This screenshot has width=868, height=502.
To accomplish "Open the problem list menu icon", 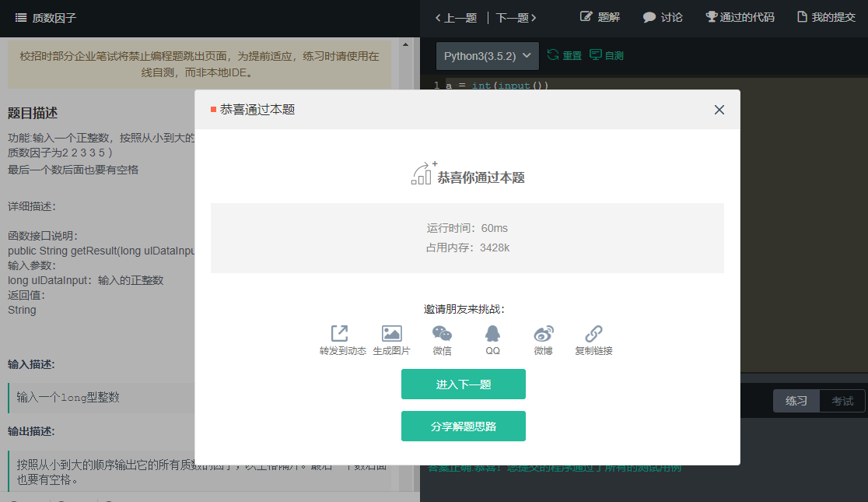I will (x=21, y=18).
